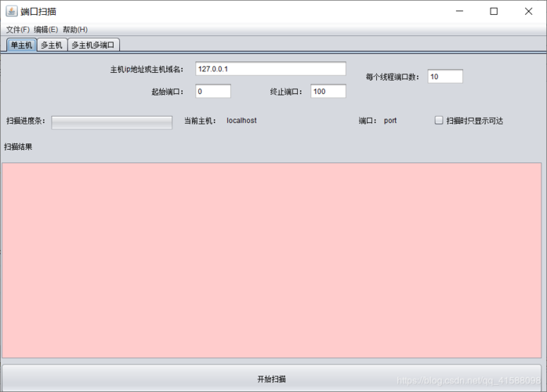
Task: Click the 扫描进度条 progress bar
Action: [x=111, y=122]
